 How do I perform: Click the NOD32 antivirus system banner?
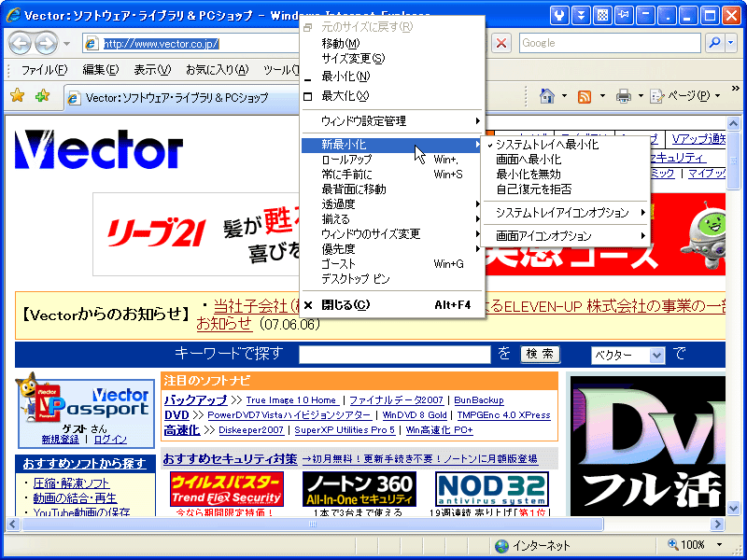point(492,489)
